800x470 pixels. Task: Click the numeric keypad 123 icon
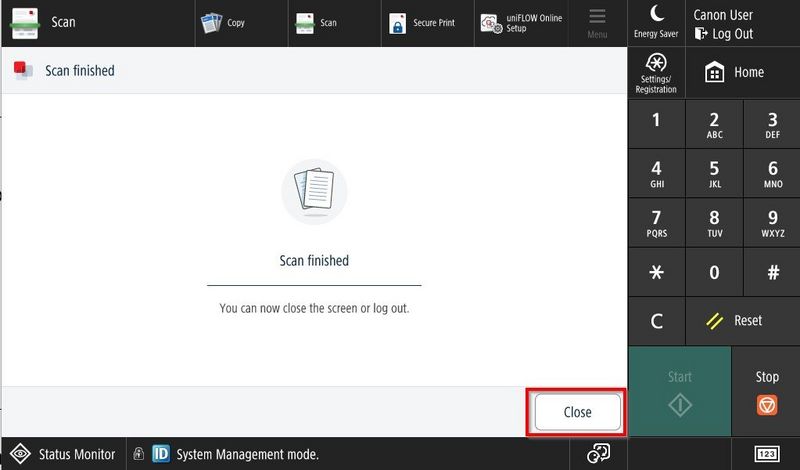coord(767,454)
